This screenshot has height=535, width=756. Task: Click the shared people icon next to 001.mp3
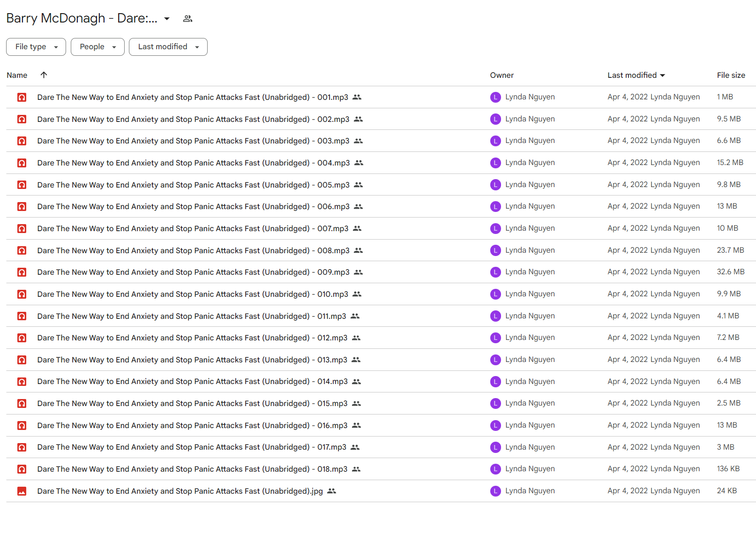pyautogui.click(x=357, y=97)
